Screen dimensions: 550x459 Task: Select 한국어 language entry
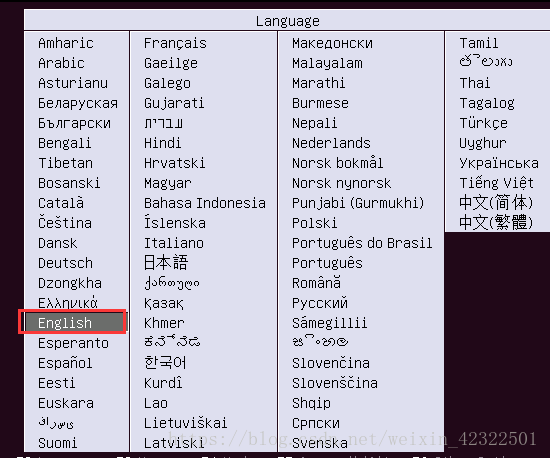165,363
